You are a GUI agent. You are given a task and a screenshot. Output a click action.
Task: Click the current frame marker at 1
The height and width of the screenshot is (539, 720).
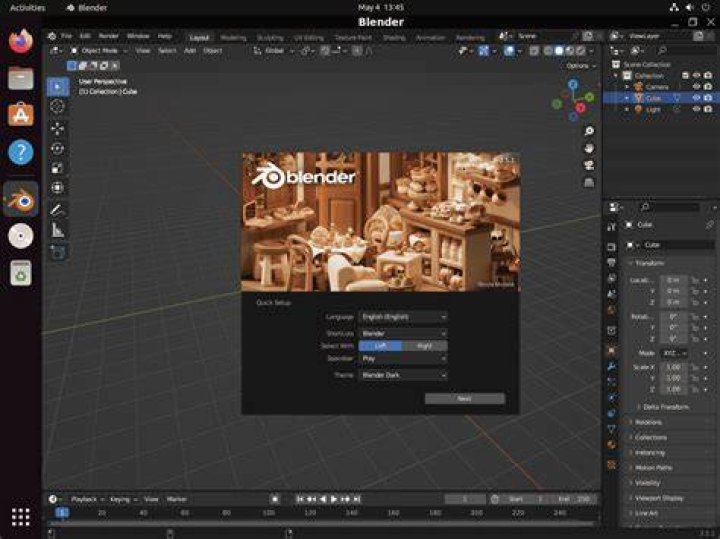click(62, 512)
